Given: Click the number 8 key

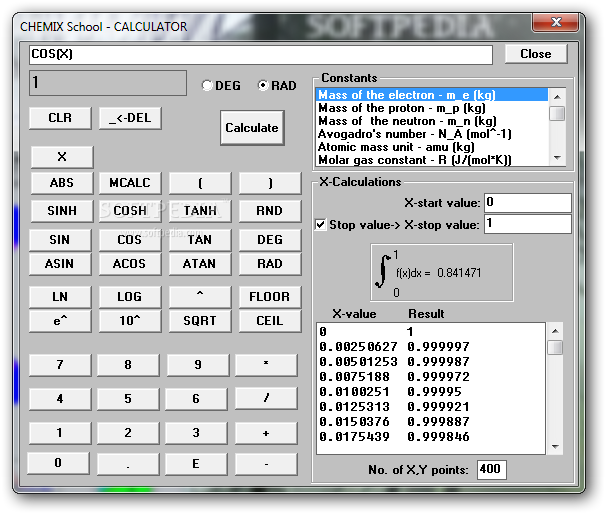Looking at the screenshot, I should tap(128, 365).
